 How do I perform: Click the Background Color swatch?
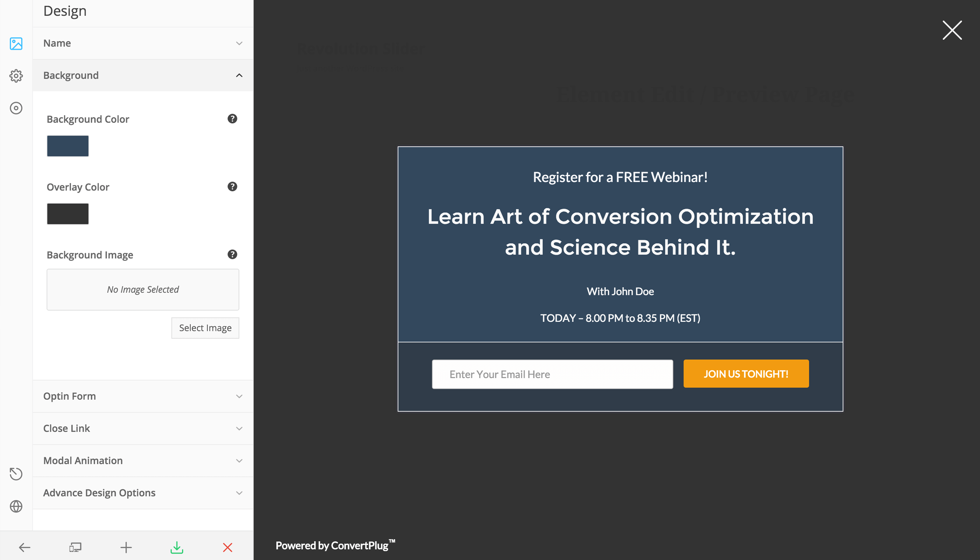pos(67,145)
